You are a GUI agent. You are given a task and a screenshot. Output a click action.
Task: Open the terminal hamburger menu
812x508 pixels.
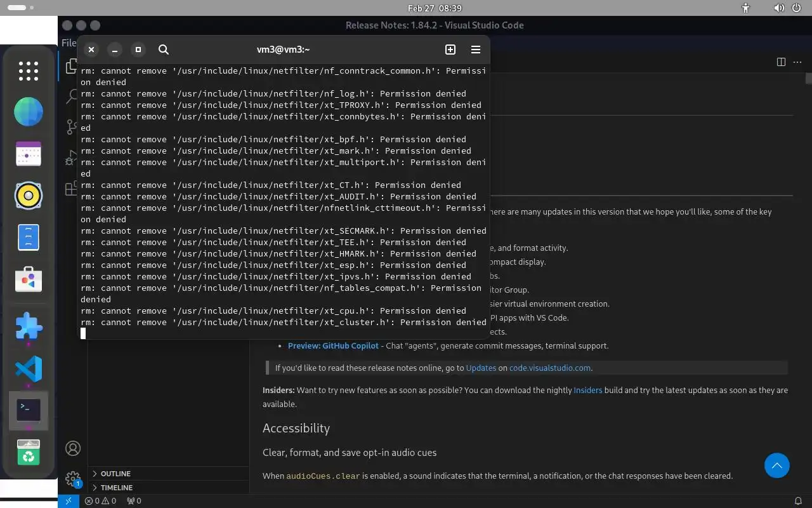point(476,50)
